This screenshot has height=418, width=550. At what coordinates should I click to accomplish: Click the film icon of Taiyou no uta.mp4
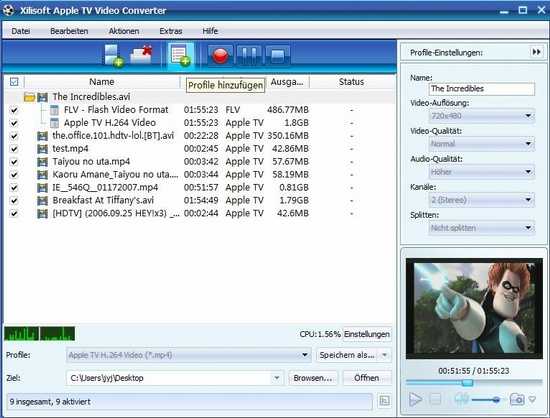click(42, 162)
